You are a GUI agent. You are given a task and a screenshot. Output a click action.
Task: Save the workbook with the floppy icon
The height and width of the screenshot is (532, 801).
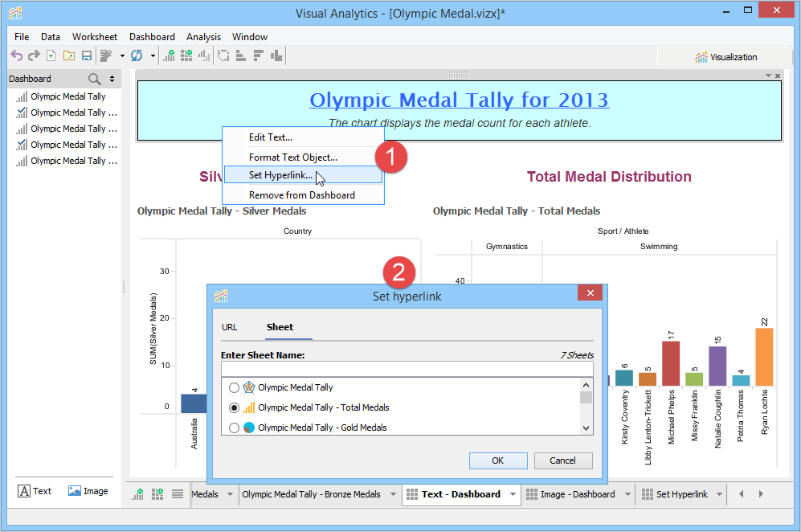(x=87, y=55)
